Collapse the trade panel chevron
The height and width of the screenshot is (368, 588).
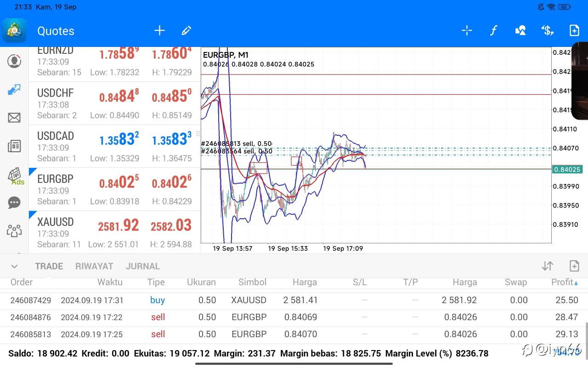(14, 266)
